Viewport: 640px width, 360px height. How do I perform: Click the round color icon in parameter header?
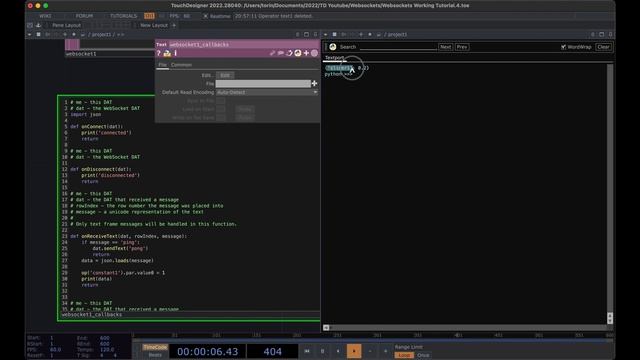[x=314, y=53]
